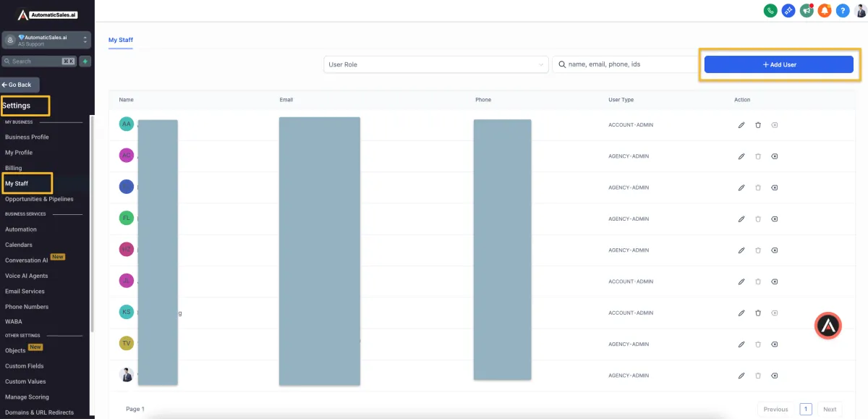Go to the Previous page
Viewport: 868px width, 419px height.
pyautogui.click(x=775, y=409)
